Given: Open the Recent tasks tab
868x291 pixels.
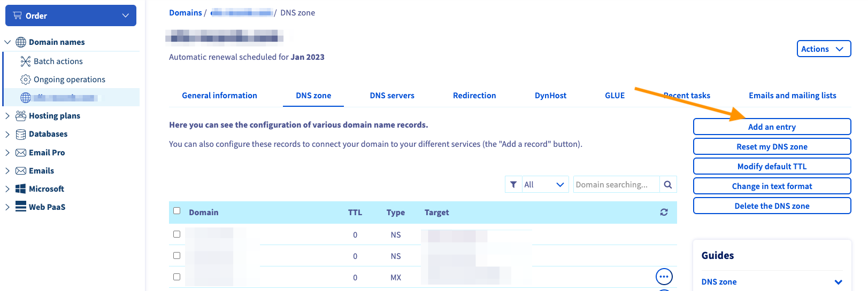Looking at the screenshot, I should (687, 96).
